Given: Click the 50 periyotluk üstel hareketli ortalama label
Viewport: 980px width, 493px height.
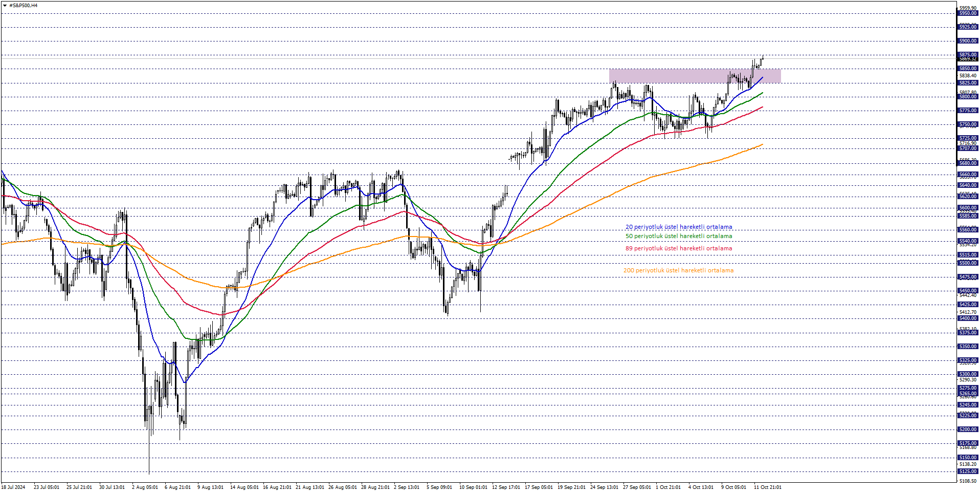Looking at the screenshot, I should click(679, 236).
